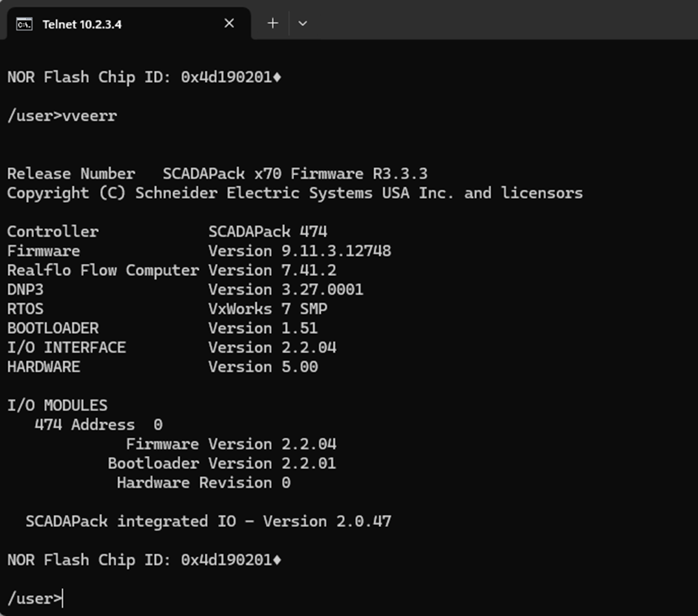This screenshot has height=616, width=698.
Task: Click the terminal icon on the Telnet tab
Action: click(24, 24)
